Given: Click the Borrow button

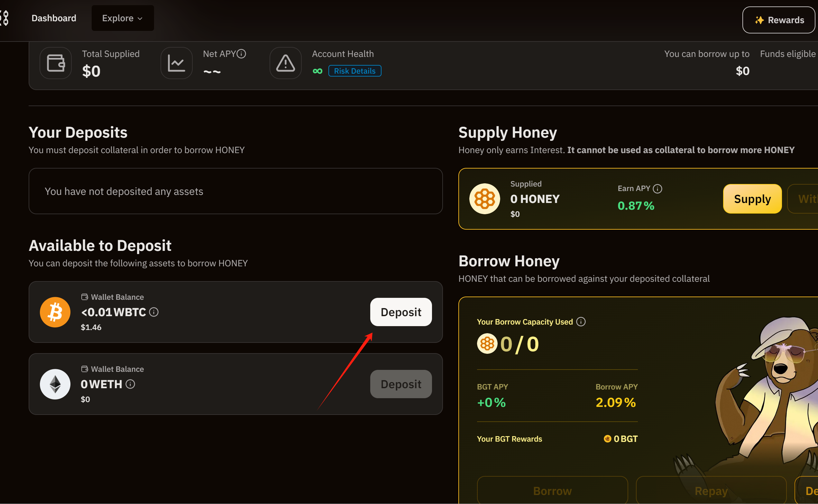Looking at the screenshot, I should [552, 491].
